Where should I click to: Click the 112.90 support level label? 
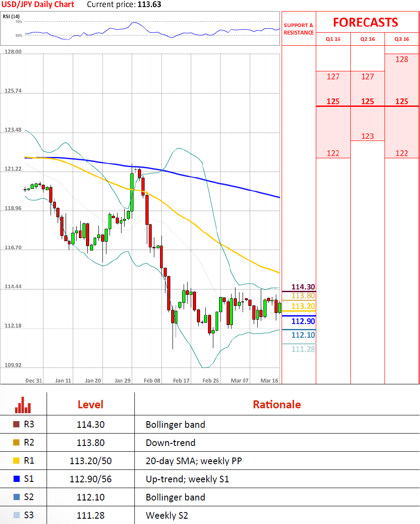303,321
